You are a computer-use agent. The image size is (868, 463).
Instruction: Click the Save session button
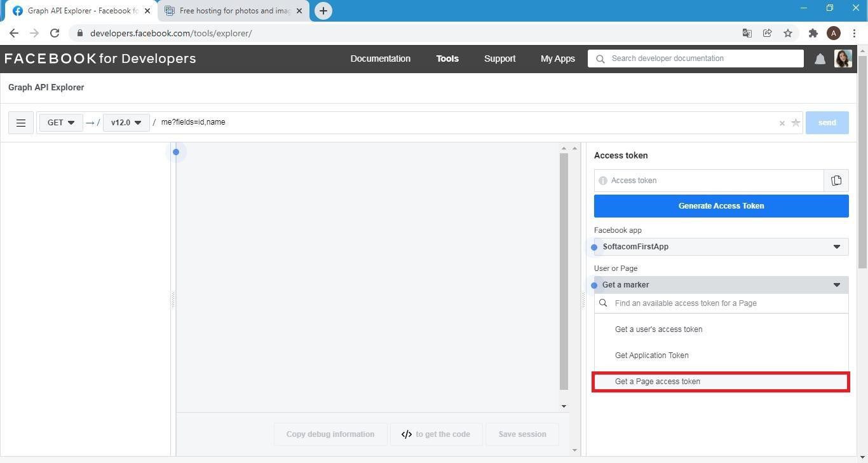pos(522,434)
